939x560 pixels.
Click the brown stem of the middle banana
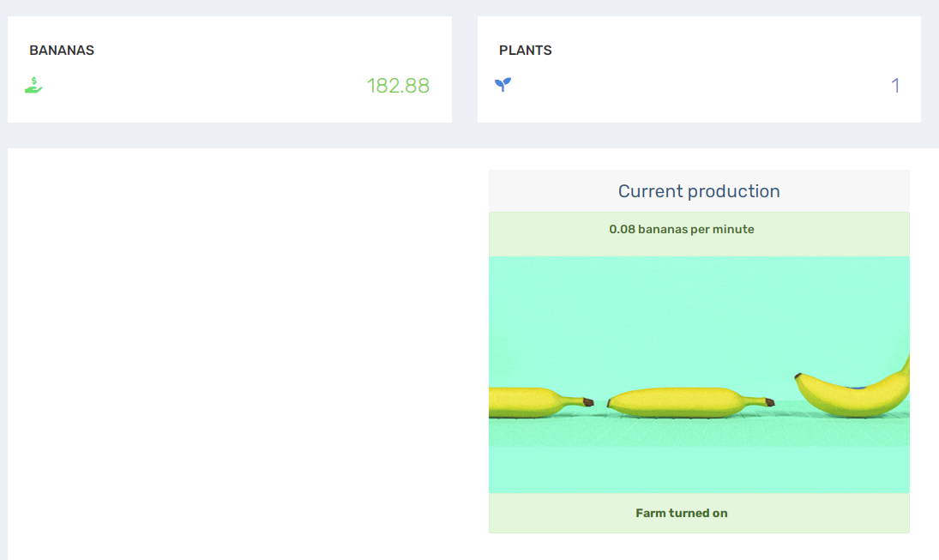769,402
